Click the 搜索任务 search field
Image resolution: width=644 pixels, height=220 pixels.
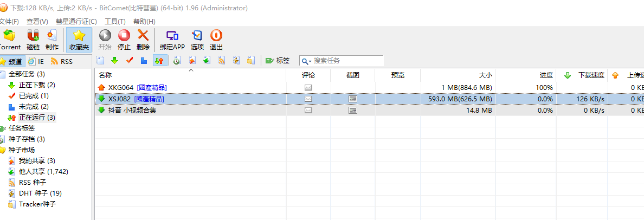click(347, 61)
